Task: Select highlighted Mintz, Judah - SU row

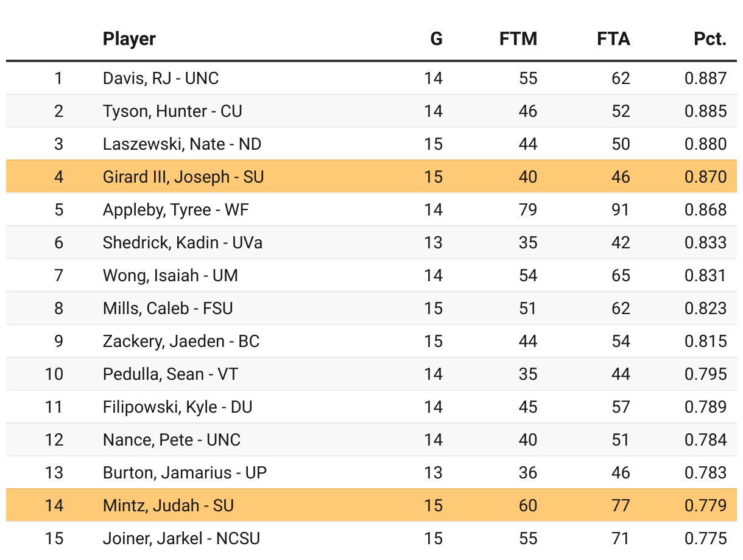Action: pos(371,505)
